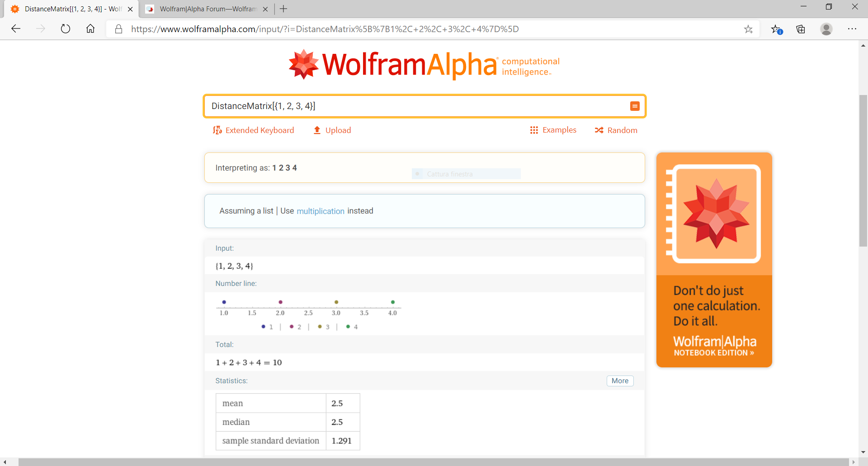Submit query with orange compute button
The width and height of the screenshot is (868, 466).
coord(635,106)
